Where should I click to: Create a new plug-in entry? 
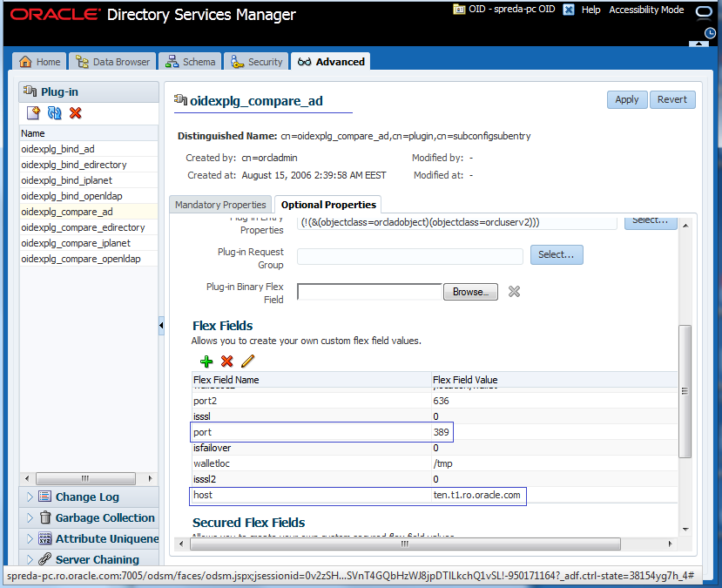pyautogui.click(x=33, y=113)
